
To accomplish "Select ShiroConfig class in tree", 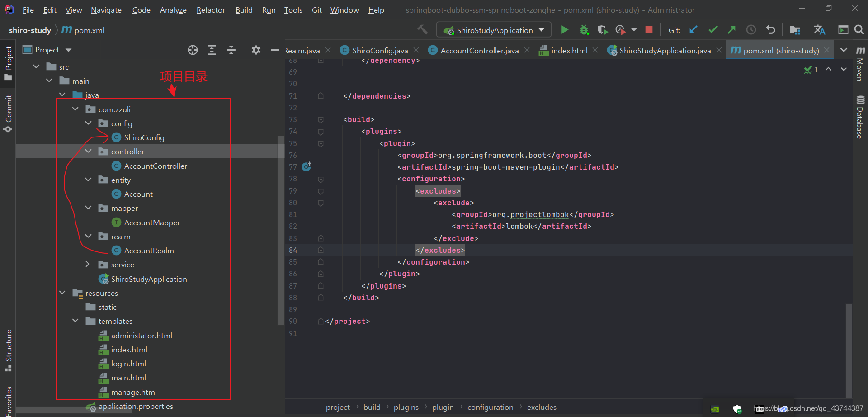I will pyautogui.click(x=144, y=137).
